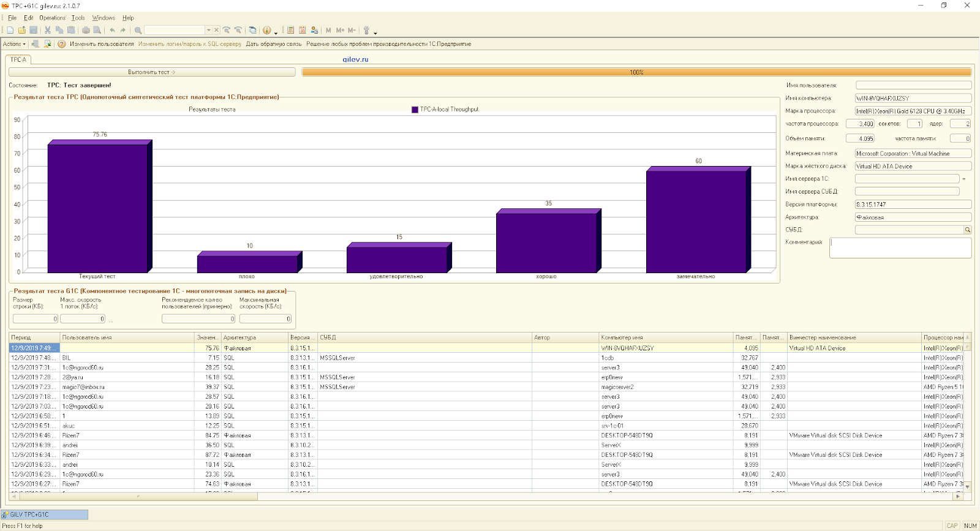Viewport: 980px width, 531px height.
Task: Click the 'Макс. скорость 1 поток' field
Action: 83,319
